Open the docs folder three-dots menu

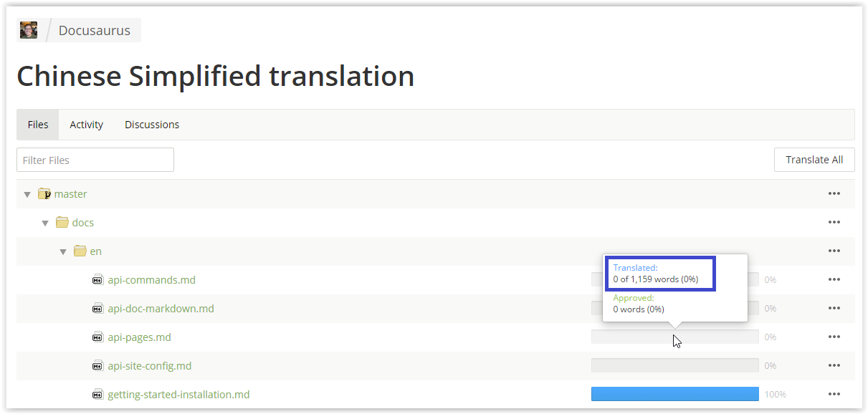834,222
